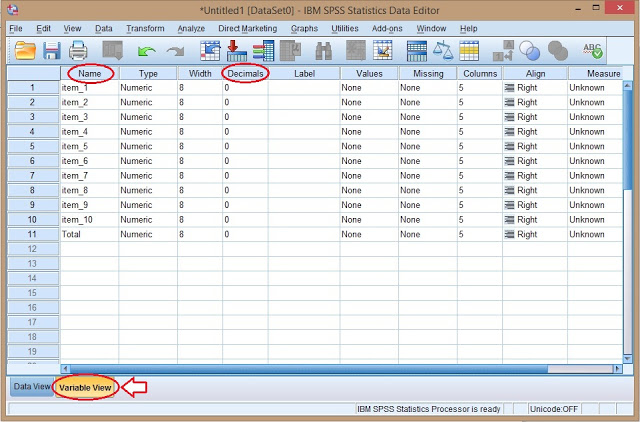Click the Name column header
The image size is (640, 422).
(89, 73)
